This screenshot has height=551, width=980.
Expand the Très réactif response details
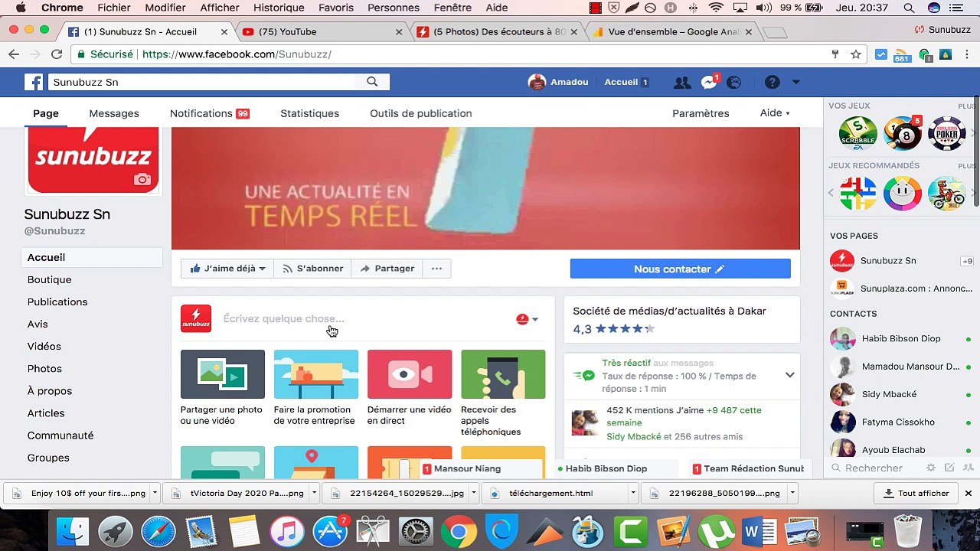coord(789,375)
